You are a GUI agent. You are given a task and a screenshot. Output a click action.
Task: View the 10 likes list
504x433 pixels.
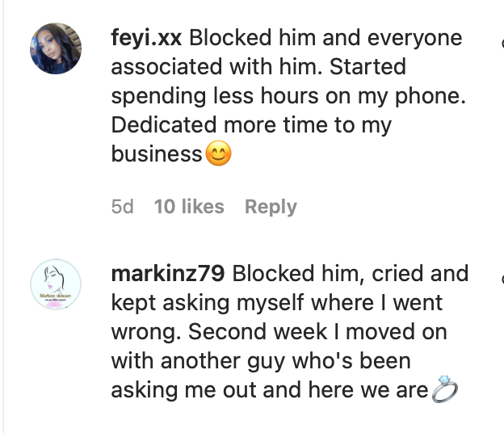tap(189, 206)
